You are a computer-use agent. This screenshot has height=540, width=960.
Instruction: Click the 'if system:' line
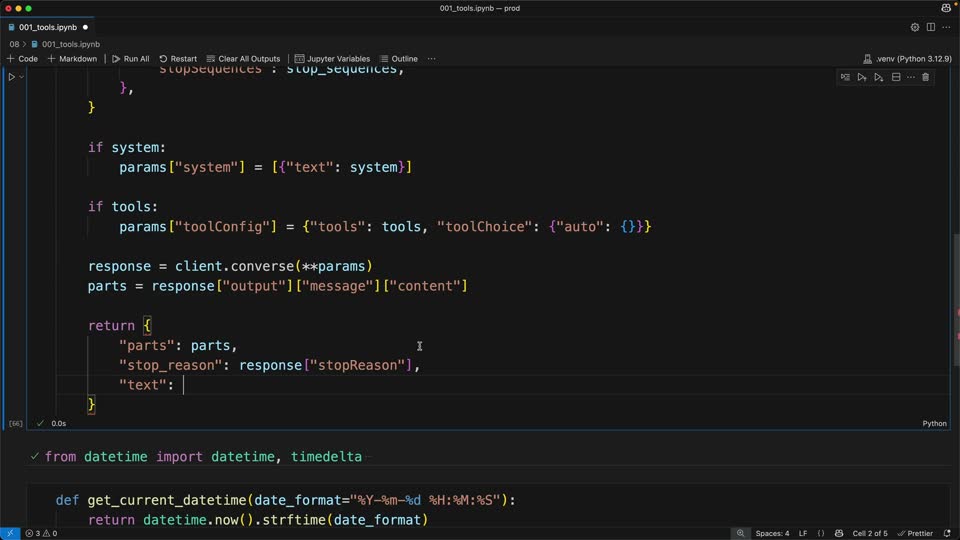coord(127,148)
